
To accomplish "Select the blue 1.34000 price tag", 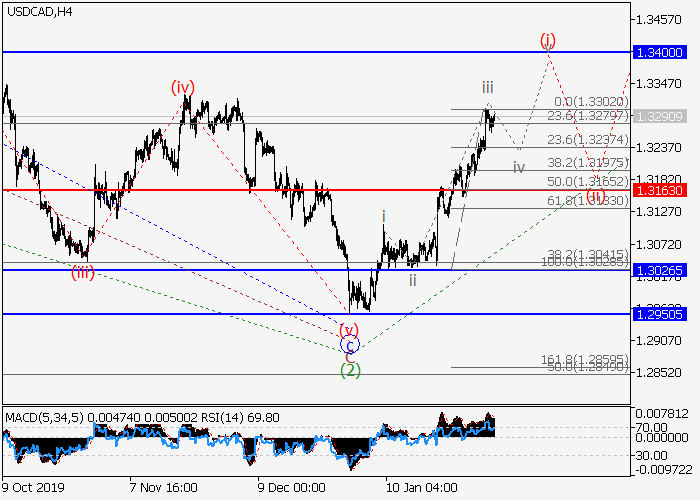I will point(665,51).
